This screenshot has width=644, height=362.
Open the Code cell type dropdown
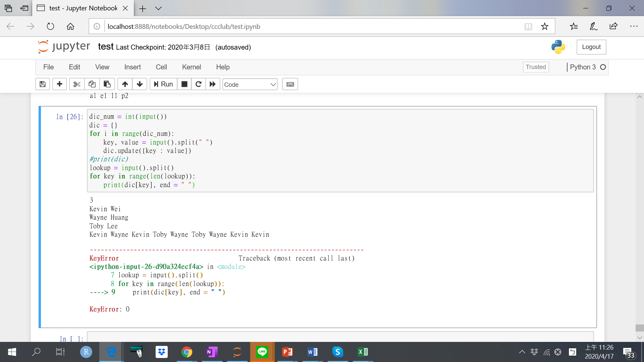[250, 84]
